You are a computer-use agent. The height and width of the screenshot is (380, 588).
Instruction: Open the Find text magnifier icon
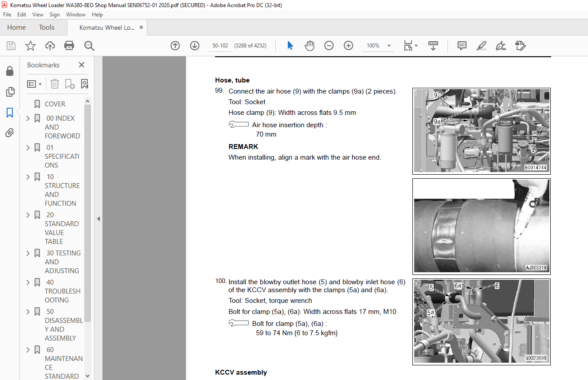click(89, 46)
